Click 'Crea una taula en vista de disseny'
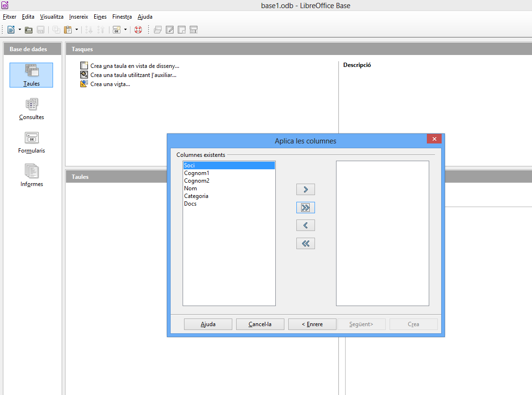 click(x=134, y=66)
